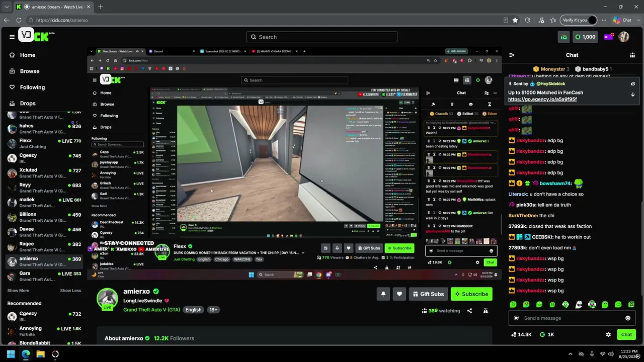Insert the white sunglasses emote
Viewport: 644px width, 362px height.
click(579, 304)
